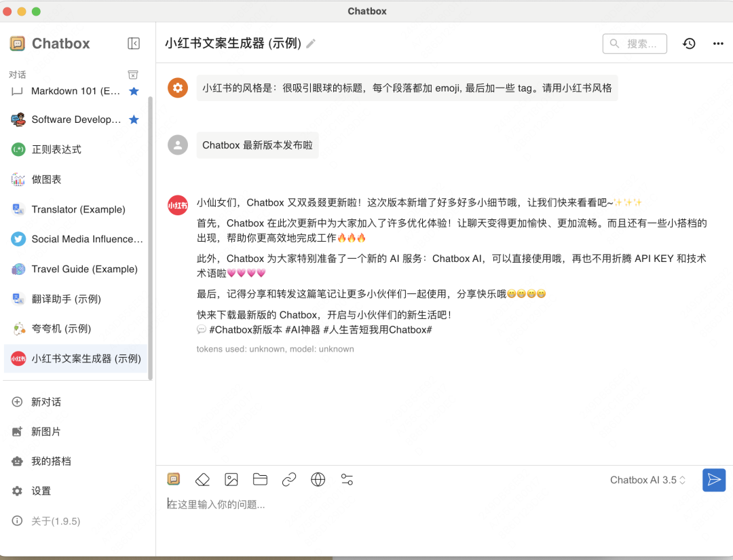Image resolution: width=733 pixels, height=560 pixels.
Task: Open Social Media Influencer conversation
Action: (x=75, y=240)
